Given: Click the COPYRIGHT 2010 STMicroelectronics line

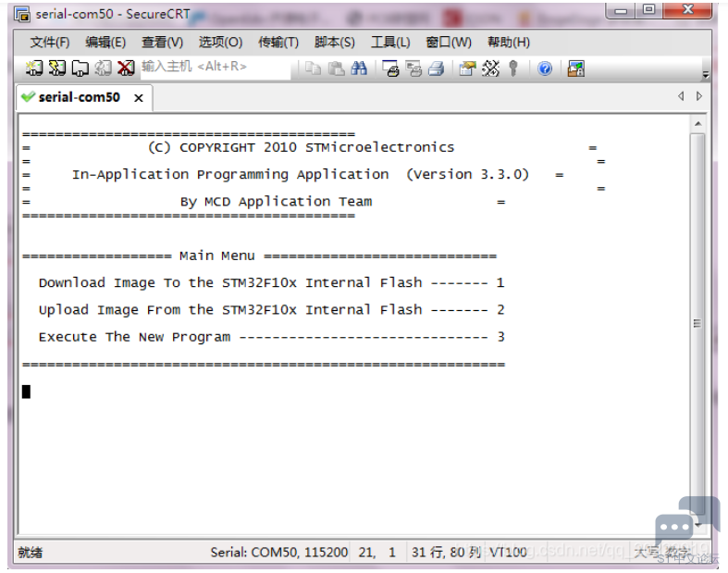Looking at the screenshot, I should (x=301, y=147).
